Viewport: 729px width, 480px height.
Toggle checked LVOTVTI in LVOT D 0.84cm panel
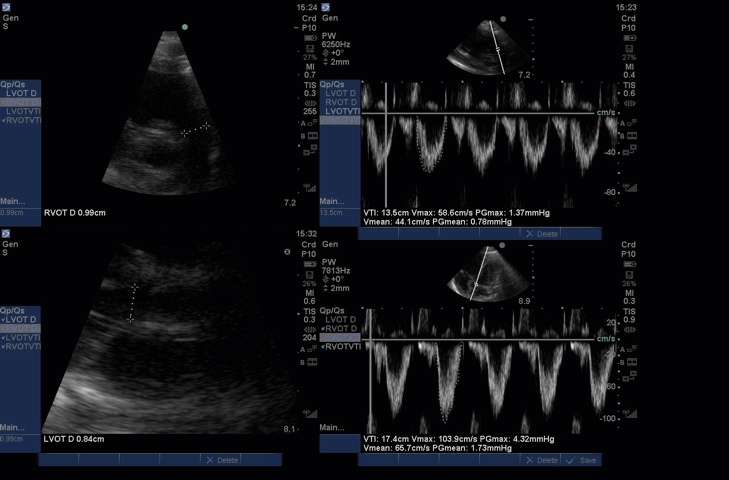point(21,338)
